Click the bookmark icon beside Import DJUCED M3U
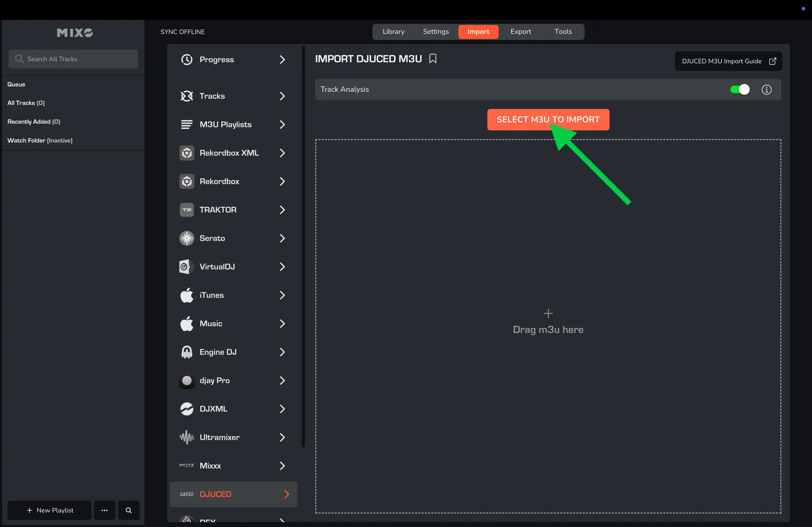812x527 pixels. pyautogui.click(x=433, y=59)
